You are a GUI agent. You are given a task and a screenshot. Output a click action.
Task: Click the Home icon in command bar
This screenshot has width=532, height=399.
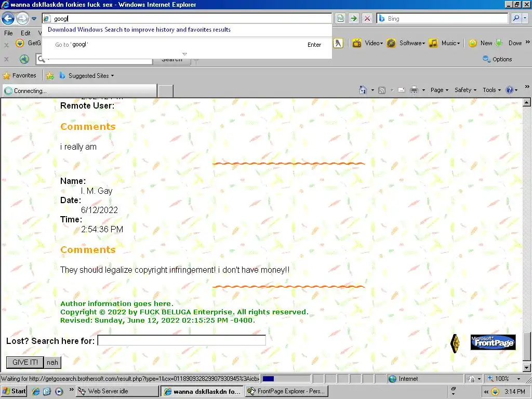click(x=363, y=90)
